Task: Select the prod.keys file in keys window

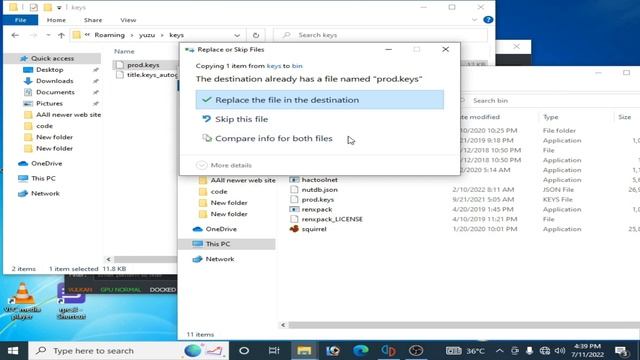Action: tap(143, 65)
